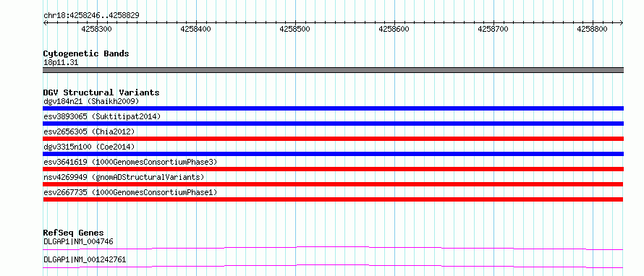This screenshot has height=276, width=644.
Task: Click the chr18:4258246..4258829 region label
Action: [91, 16]
